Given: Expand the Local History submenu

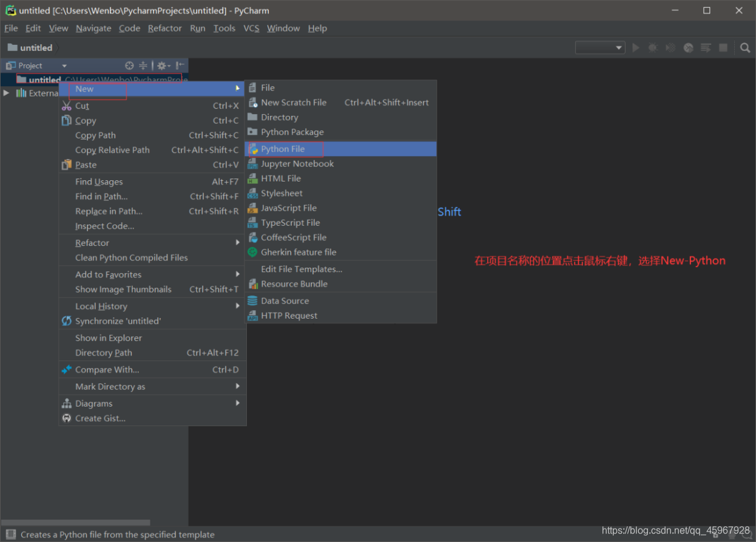Looking at the screenshot, I should click(152, 307).
